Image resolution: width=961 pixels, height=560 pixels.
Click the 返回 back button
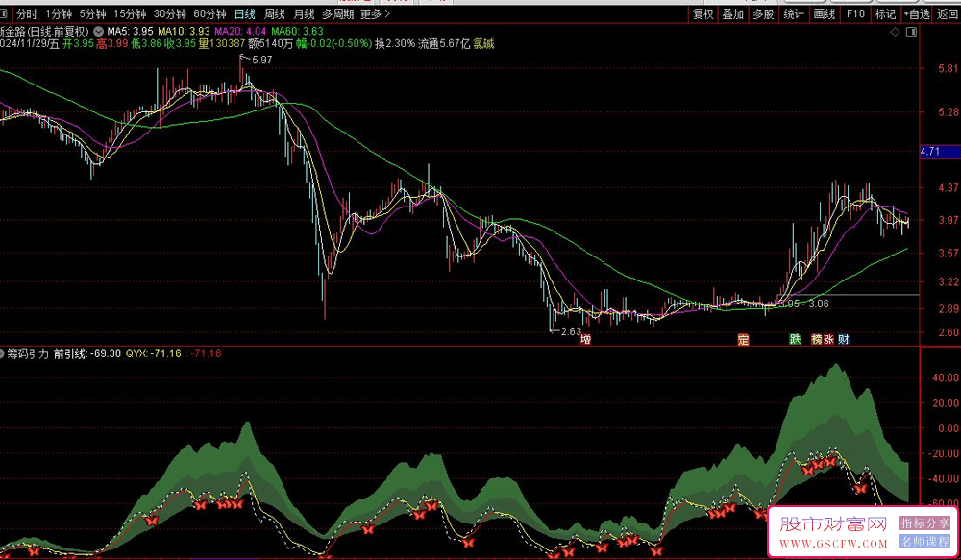(948, 14)
